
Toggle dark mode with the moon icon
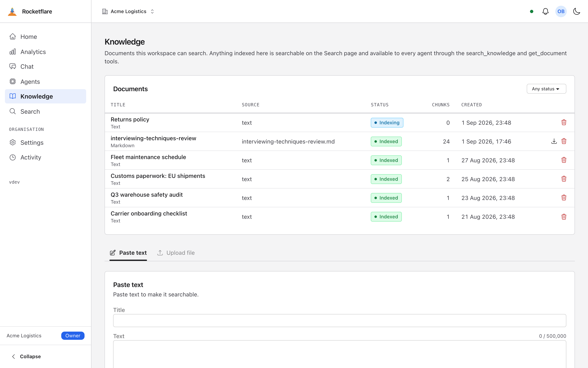[577, 11]
